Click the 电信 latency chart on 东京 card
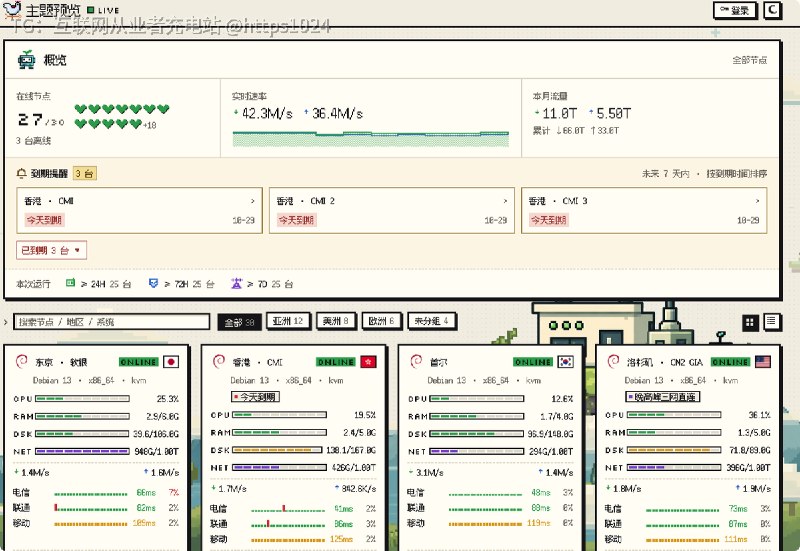 (90, 493)
